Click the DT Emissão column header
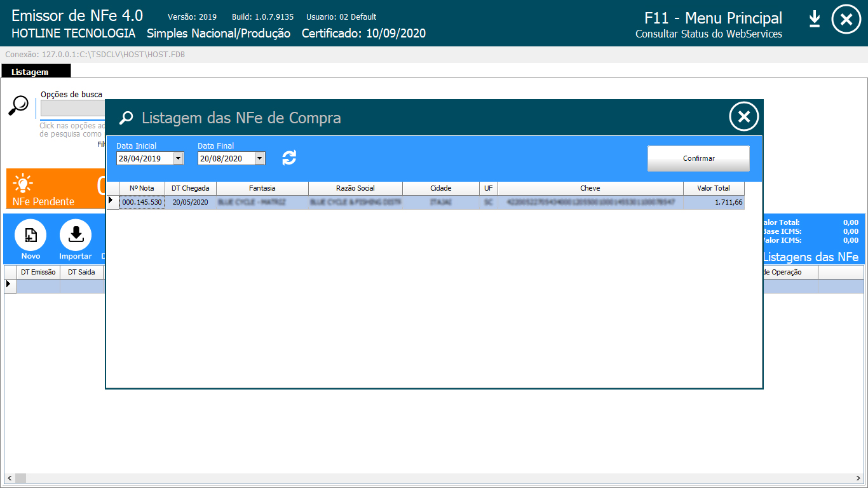868x488 pixels. pos(38,272)
